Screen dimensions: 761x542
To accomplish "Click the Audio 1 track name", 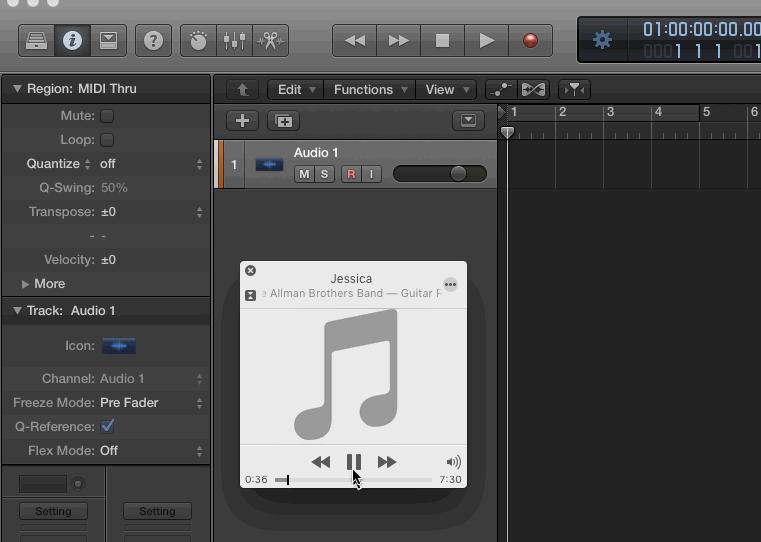I will coord(316,153).
